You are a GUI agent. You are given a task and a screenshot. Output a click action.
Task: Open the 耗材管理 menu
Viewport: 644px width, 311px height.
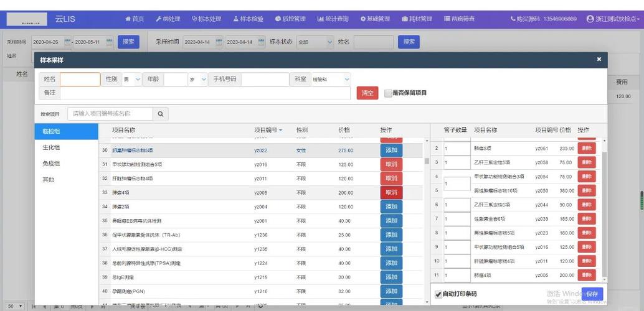point(417,19)
